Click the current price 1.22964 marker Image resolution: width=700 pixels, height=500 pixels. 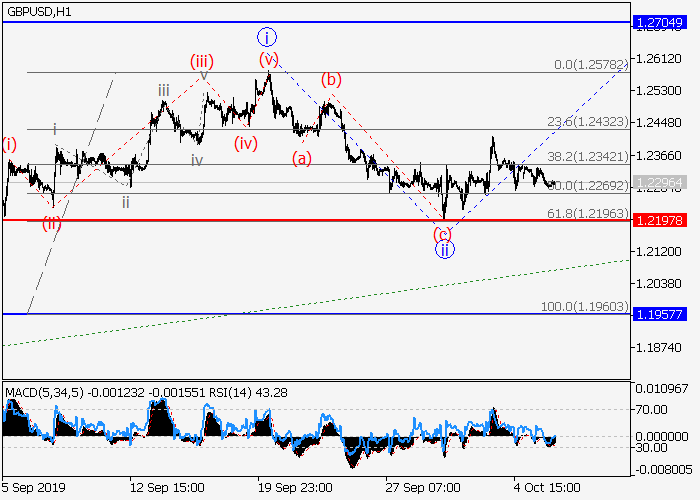663,181
